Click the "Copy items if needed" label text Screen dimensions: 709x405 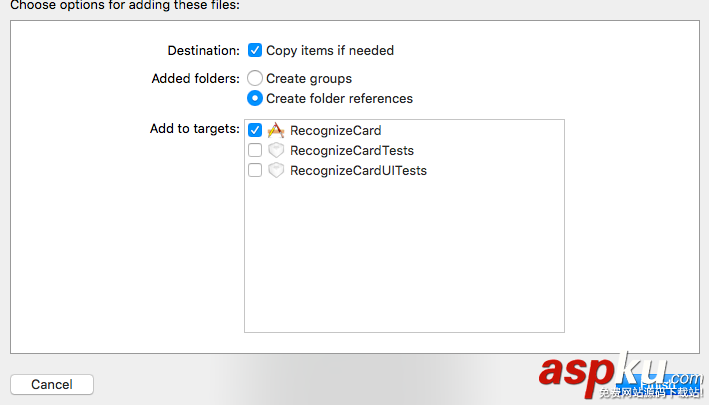click(330, 50)
